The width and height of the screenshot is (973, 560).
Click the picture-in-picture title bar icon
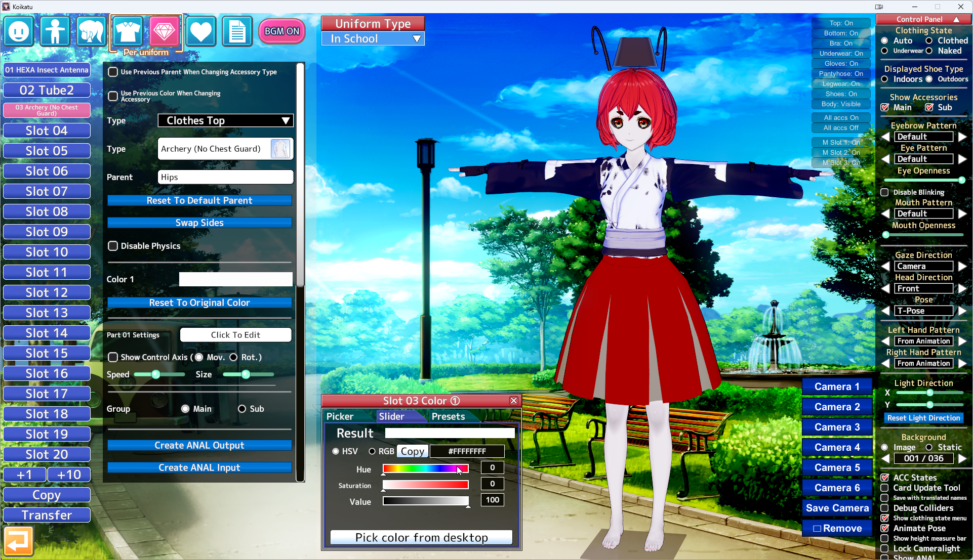pyautogui.click(x=879, y=7)
